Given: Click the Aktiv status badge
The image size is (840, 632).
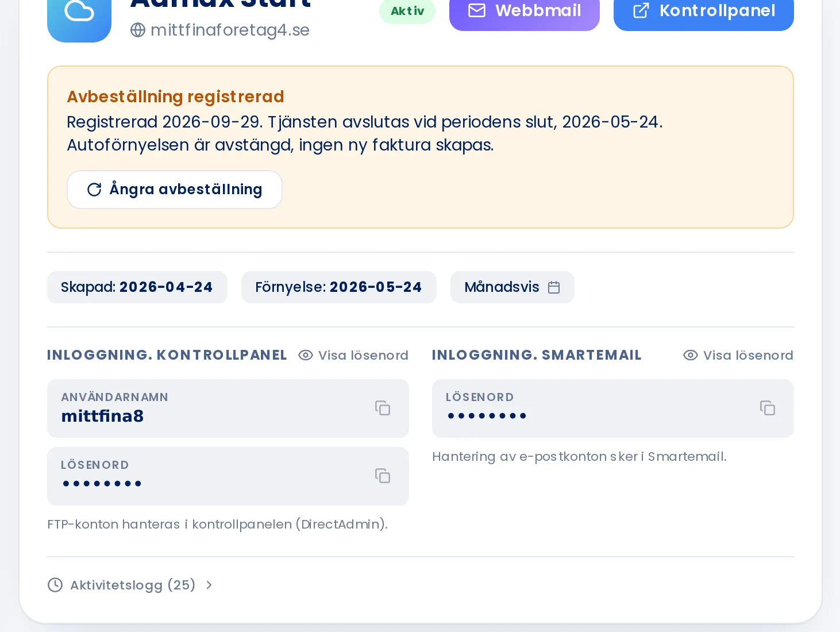Looking at the screenshot, I should coord(407,11).
